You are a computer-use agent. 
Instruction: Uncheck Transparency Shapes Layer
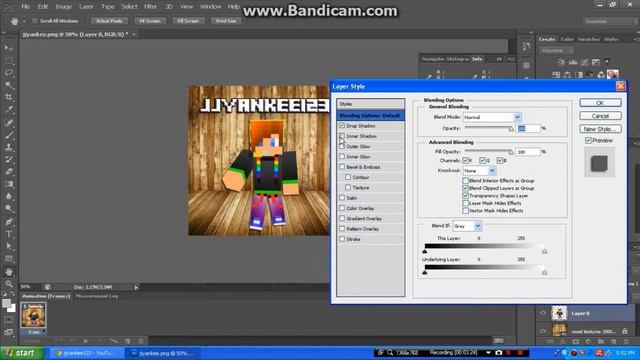(465, 196)
